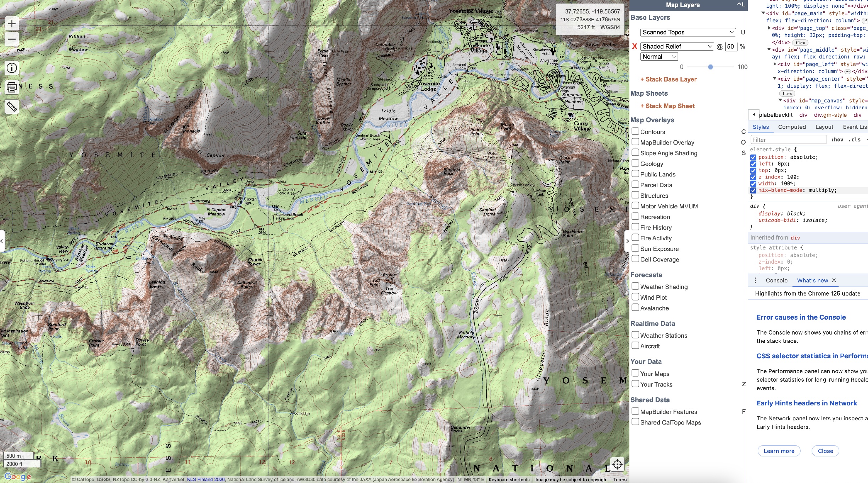The height and width of the screenshot is (483, 868).
Task: Open the Console drawer tab
Action: point(776,280)
